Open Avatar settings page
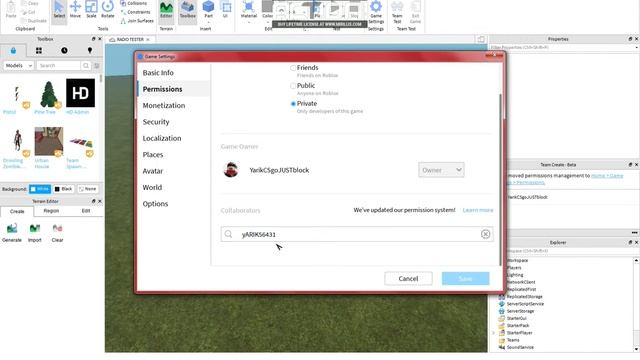Screen dimensions: 640x360 (153, 171)
